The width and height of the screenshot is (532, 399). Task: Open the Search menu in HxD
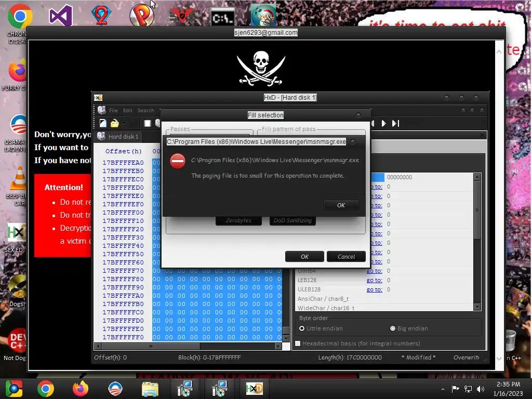tap(145, 110)
